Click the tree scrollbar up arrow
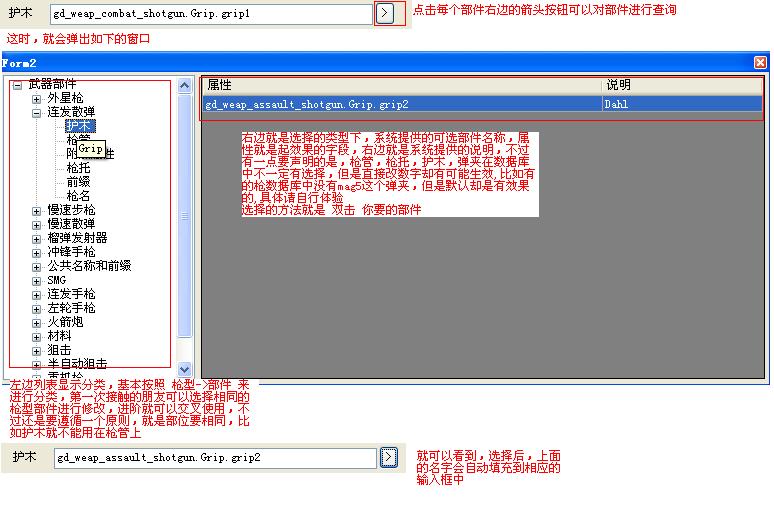Screen dimensions: 774x519 pyautogui.click(x=184, y=86)
